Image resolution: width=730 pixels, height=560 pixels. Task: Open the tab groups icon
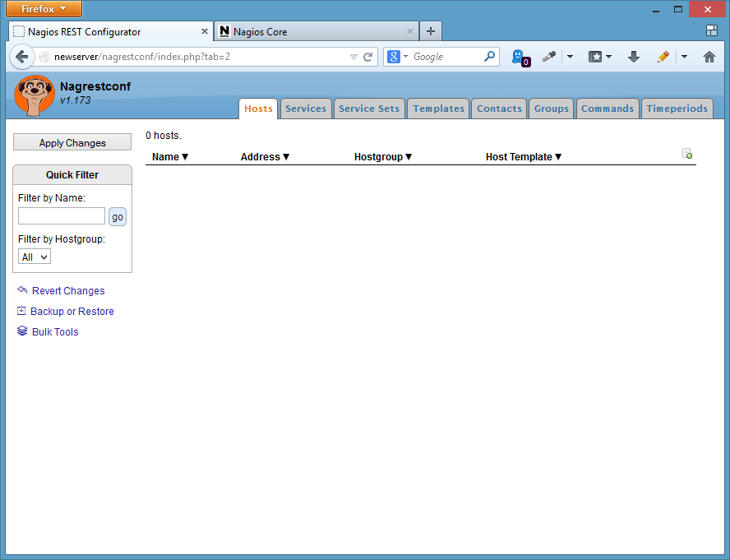click(x=712, y=30)
